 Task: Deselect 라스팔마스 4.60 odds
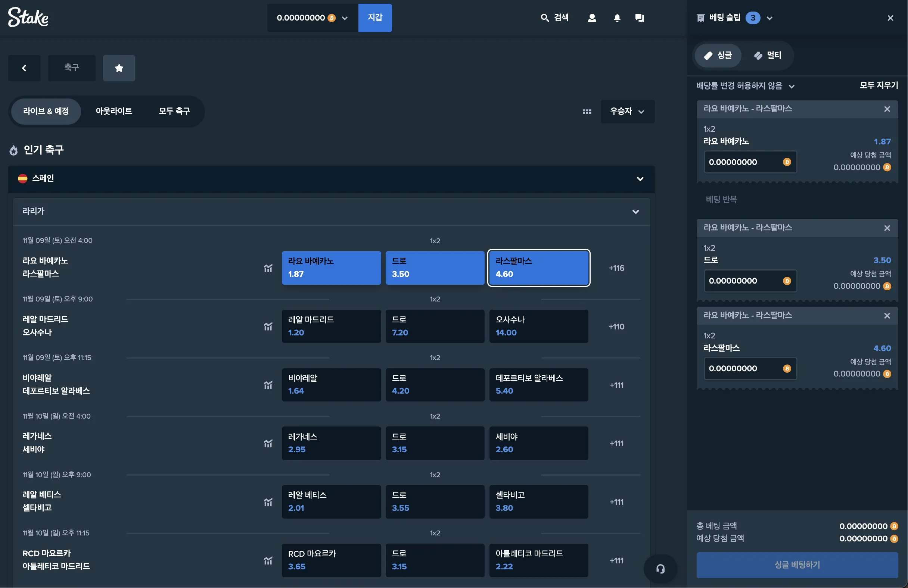point(539,268)
